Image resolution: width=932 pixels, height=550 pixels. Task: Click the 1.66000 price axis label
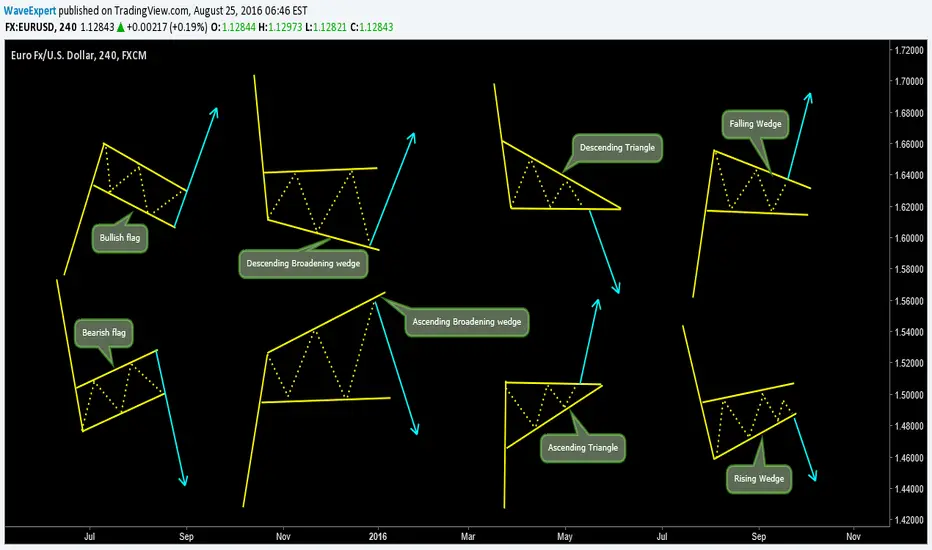(909, 144)
